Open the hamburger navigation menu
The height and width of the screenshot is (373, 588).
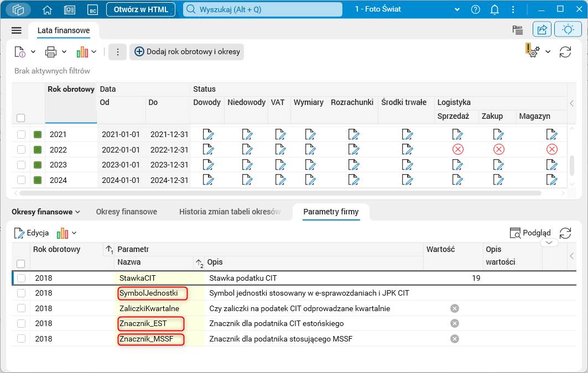point(17,30)
